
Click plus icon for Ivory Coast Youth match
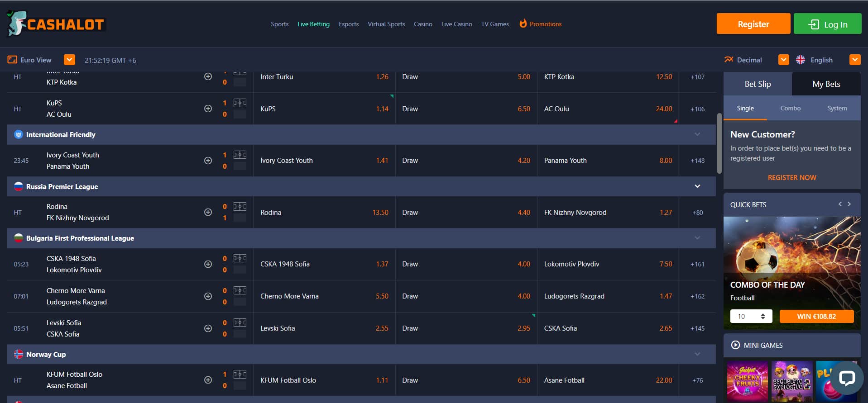[208, 161]
